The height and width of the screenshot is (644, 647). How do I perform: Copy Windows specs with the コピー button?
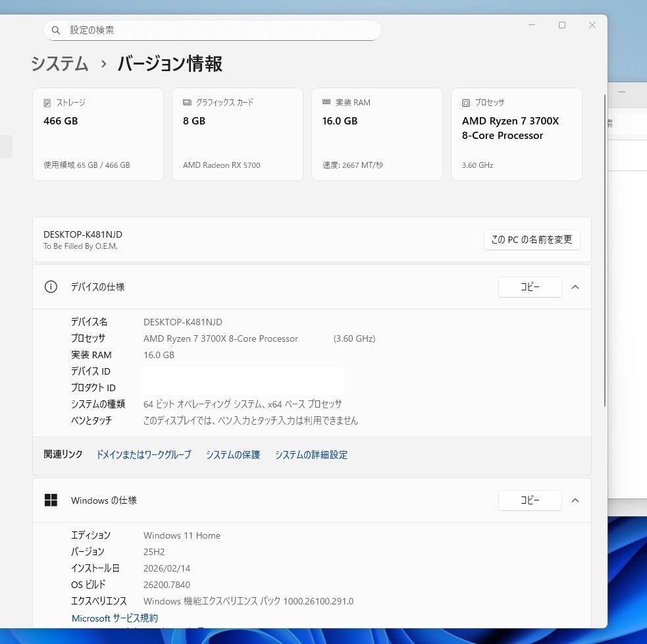coord(530,500)
